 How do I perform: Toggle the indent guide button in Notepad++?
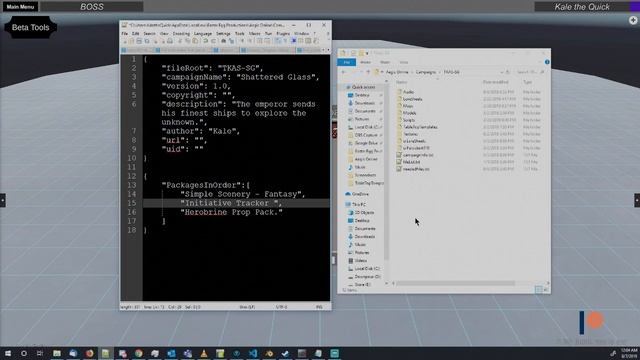click(294, 41)
